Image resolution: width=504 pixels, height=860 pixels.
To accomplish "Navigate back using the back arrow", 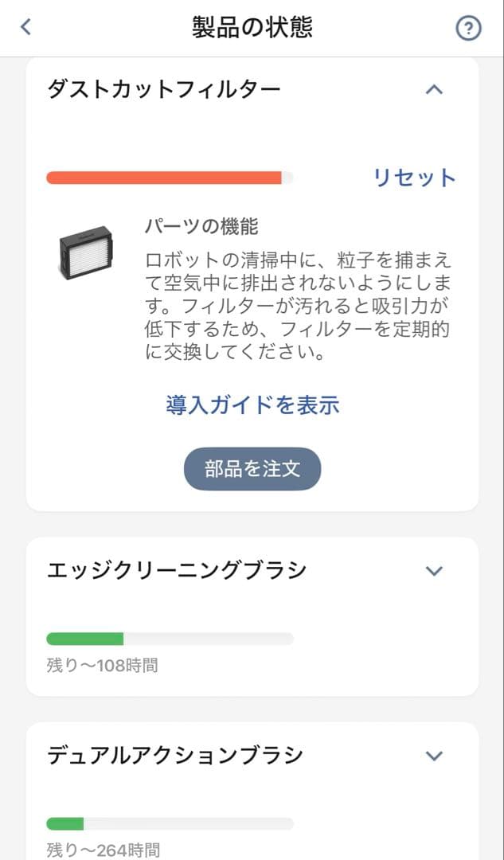I will click(x=25, y=26).
